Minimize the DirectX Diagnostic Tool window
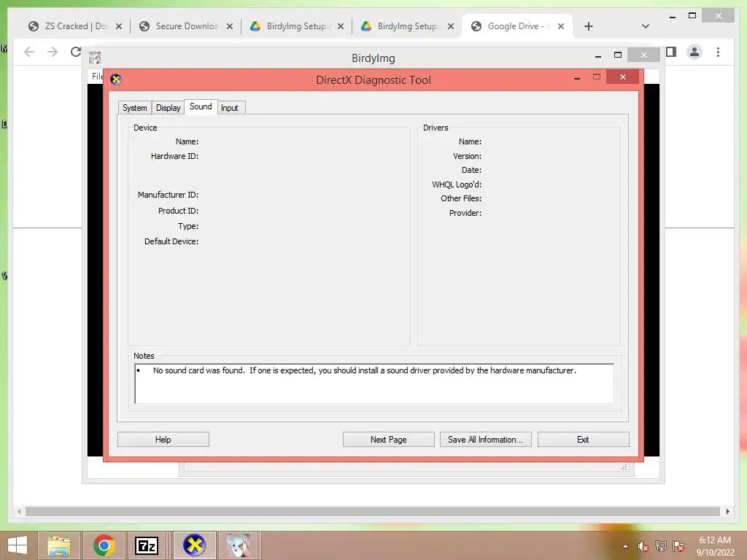The image size is (747, 560). (577, 77)
